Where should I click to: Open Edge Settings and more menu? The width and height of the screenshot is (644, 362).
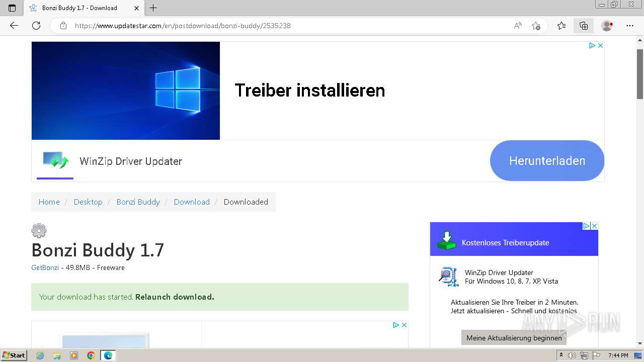[630, 26]
